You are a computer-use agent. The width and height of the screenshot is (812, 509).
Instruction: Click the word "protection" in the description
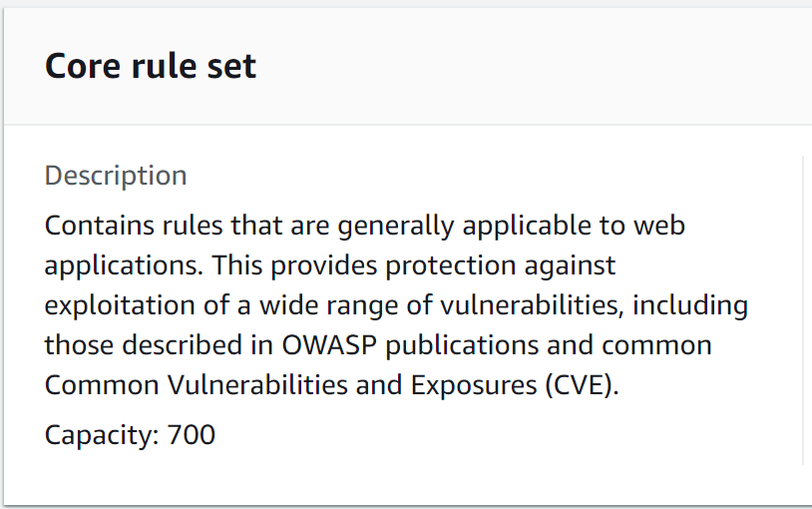[x=454, y=265]
